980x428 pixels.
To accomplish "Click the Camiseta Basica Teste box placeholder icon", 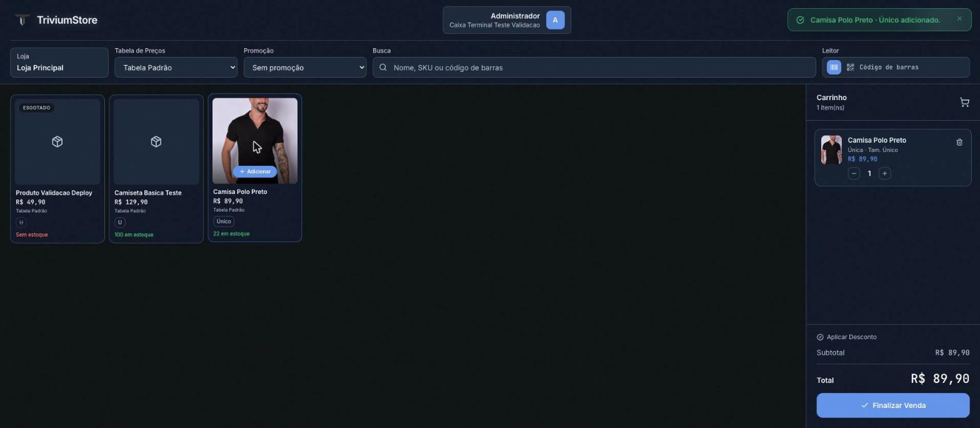I will [156, 141].
